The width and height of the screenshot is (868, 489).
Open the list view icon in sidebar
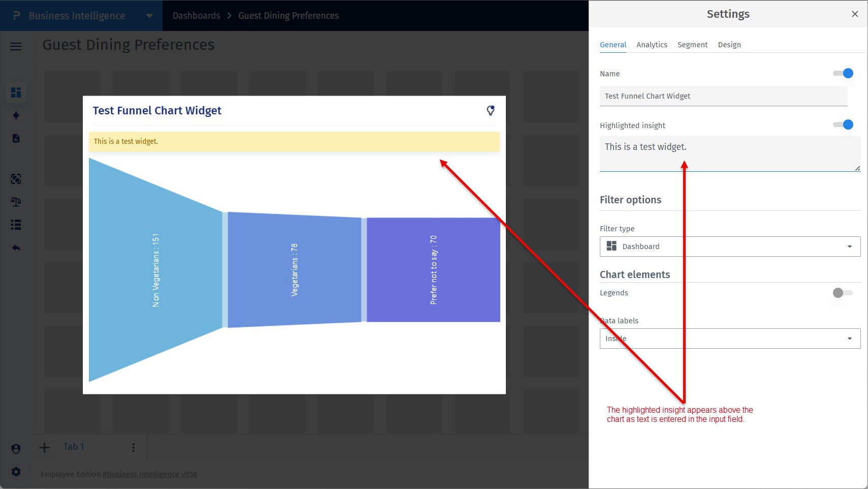(x=16, y=225)
